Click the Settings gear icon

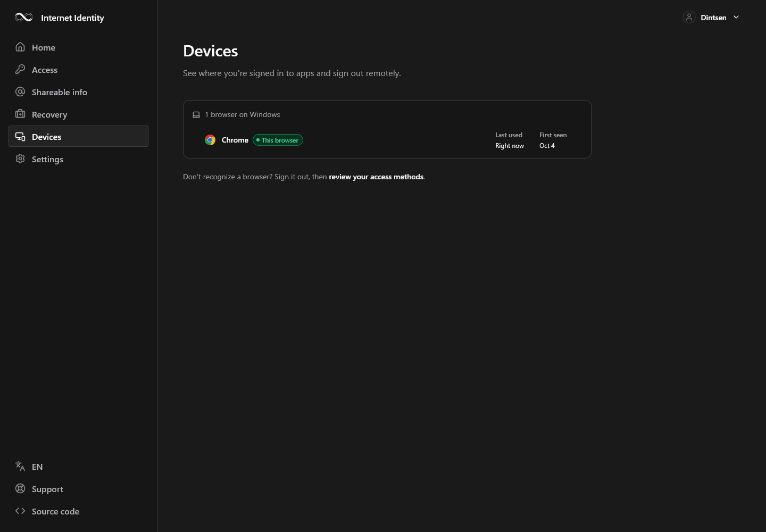(x=20, y=159)
